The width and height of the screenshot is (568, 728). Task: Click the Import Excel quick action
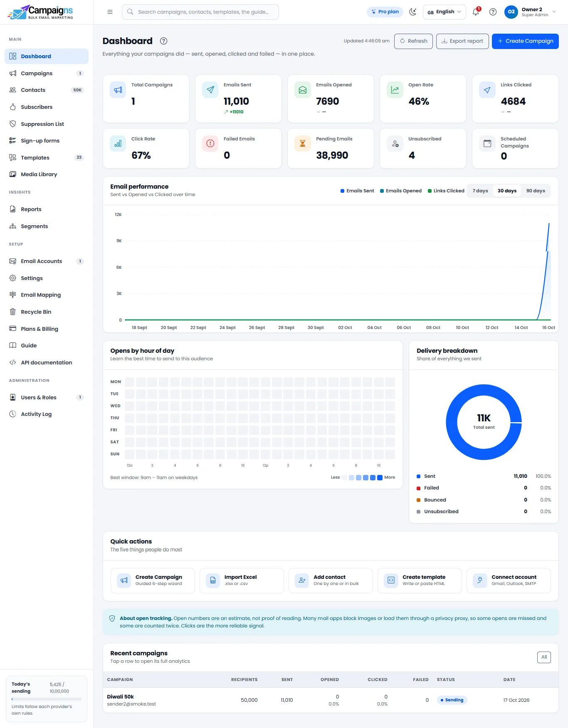pyautogui.click(x=242, y=580)
